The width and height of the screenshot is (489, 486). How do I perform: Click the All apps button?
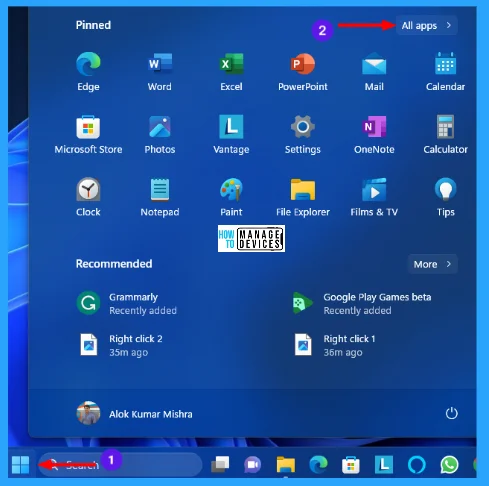[x=426, y=25]
